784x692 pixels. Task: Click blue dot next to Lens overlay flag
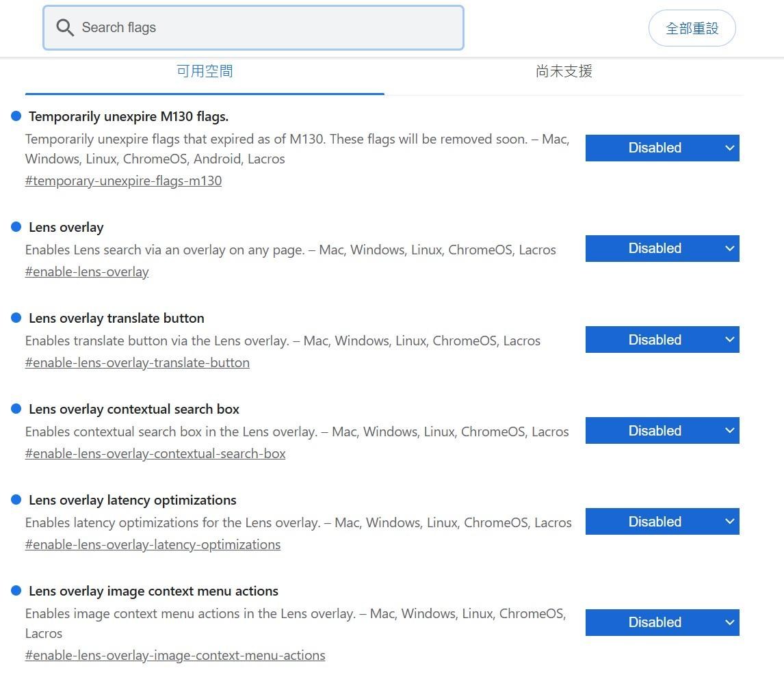(x=15, y=226)
